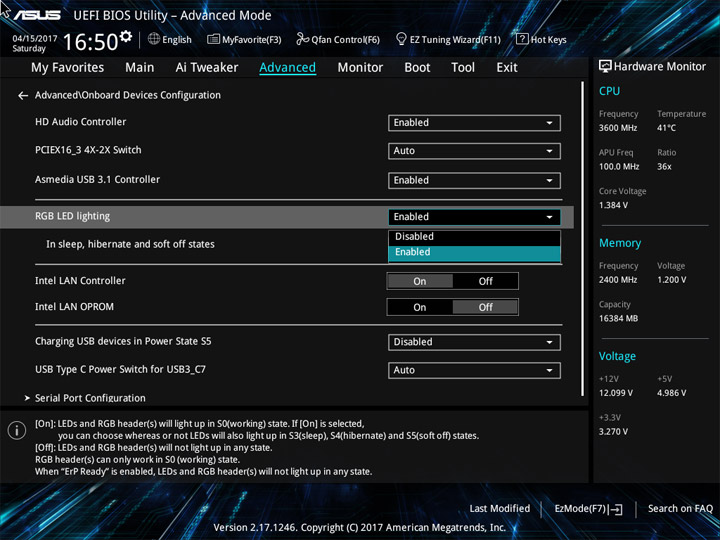Set Intel LAN OPROM to Off
The width and height of the screenshot is (720, 540).
point(485,307)
